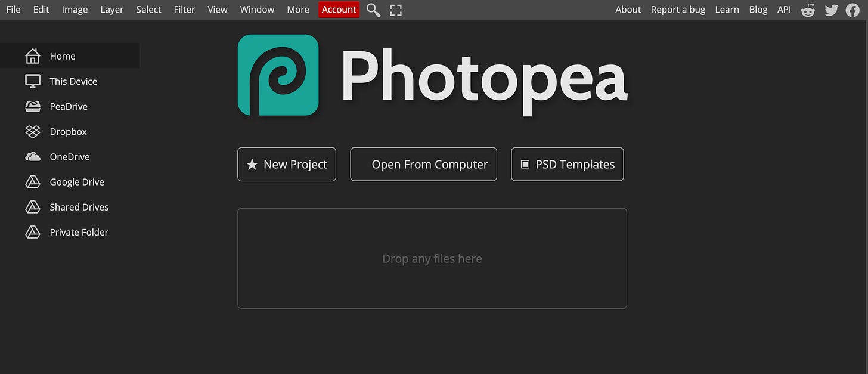Open Photopea's Facebook page icon
Image resolution: width=868 pixels, height=374 pixels.
(852, 10)
